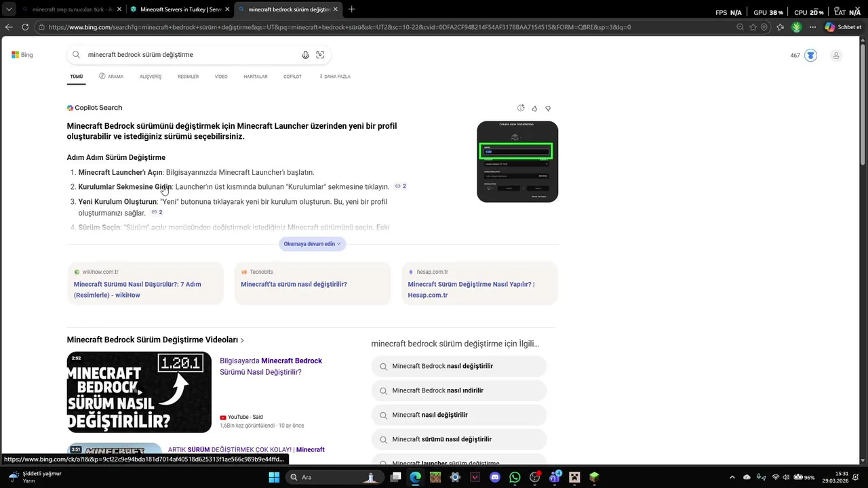Image resolution: width=868 pixels, height=488 pixels.
Task: Expand Okumaya devam edin button
Action: [312, 244]
